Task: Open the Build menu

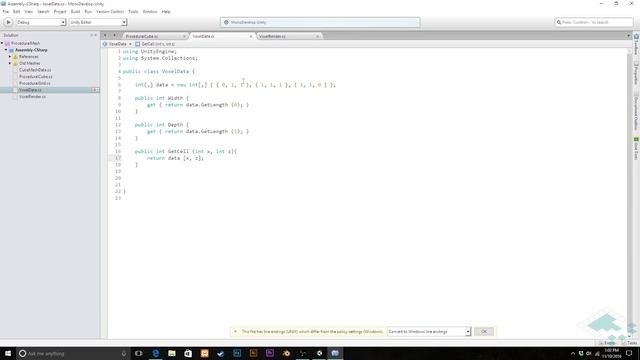Action: click(x=76, y=12)
